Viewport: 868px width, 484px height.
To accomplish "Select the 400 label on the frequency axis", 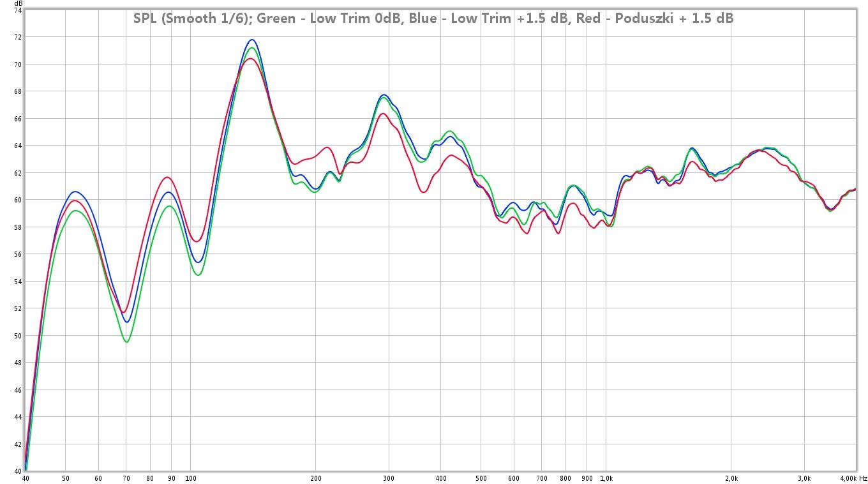I will (440, 478).
